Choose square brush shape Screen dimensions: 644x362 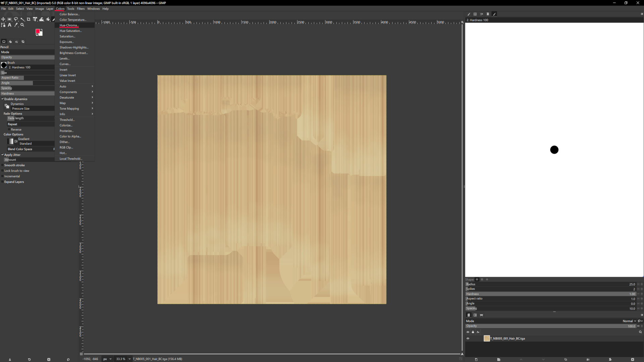point(482,280)
